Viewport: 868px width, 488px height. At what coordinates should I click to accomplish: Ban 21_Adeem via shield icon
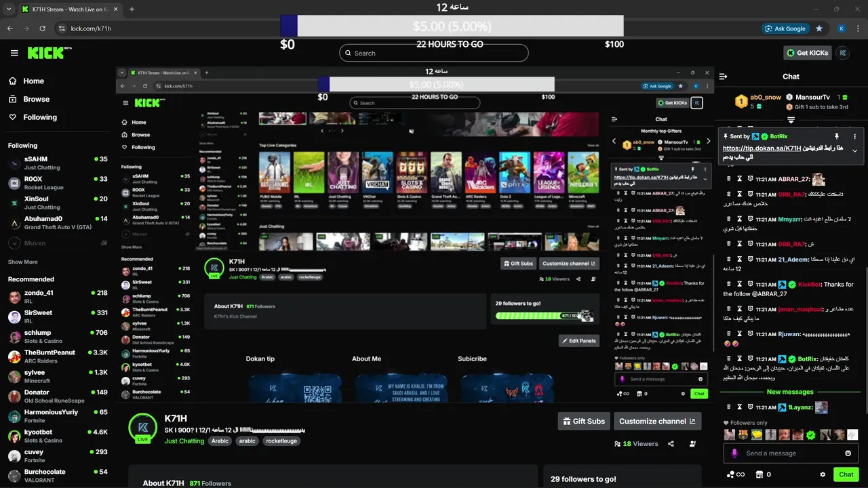[x=751, y=260]
